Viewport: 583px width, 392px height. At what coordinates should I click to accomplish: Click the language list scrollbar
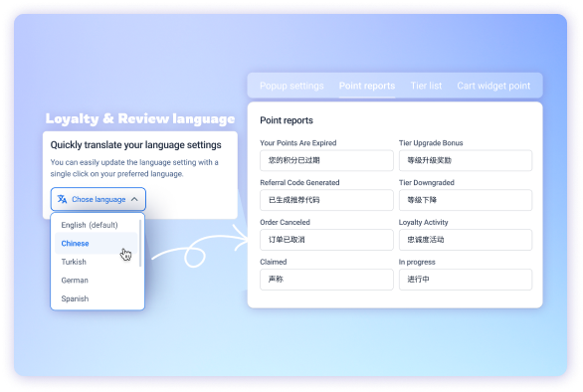(x=140, y=243)
